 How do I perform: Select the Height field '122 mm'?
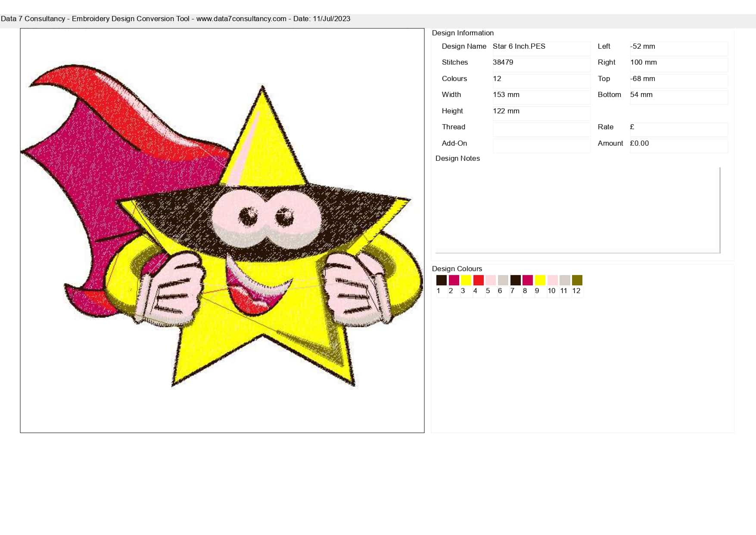point(541,113)
